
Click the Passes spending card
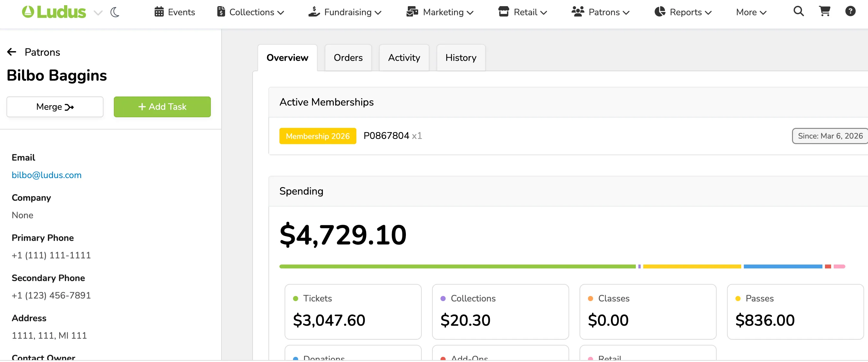click(795, 312)
